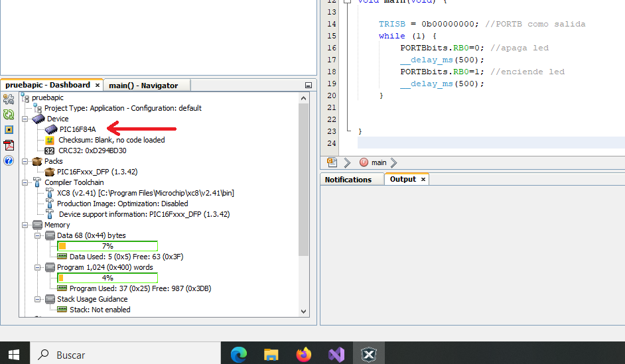The width and height of the screenshot is (625, 364).
Task: Click the Checksum green icon
Action: click(49, 140)
